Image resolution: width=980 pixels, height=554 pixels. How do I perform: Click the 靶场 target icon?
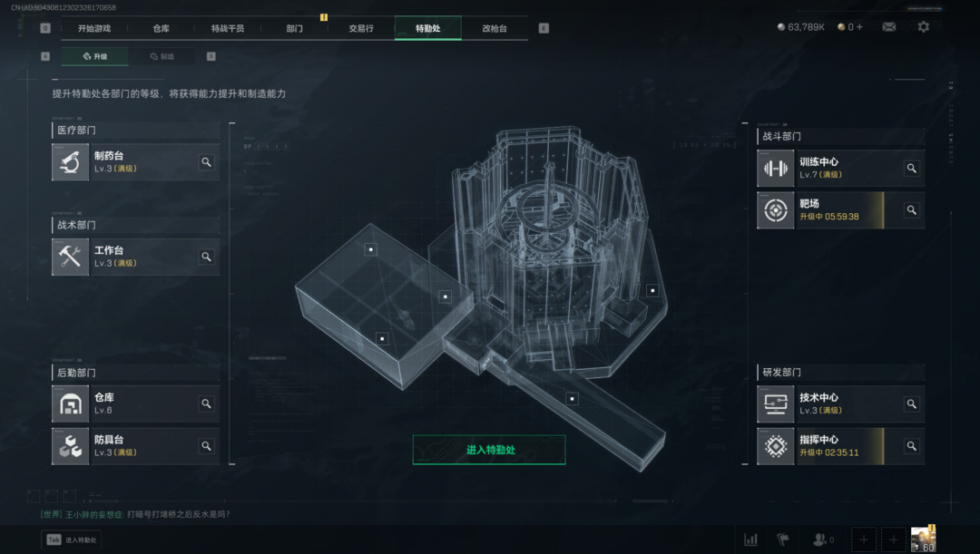point(776,210)
